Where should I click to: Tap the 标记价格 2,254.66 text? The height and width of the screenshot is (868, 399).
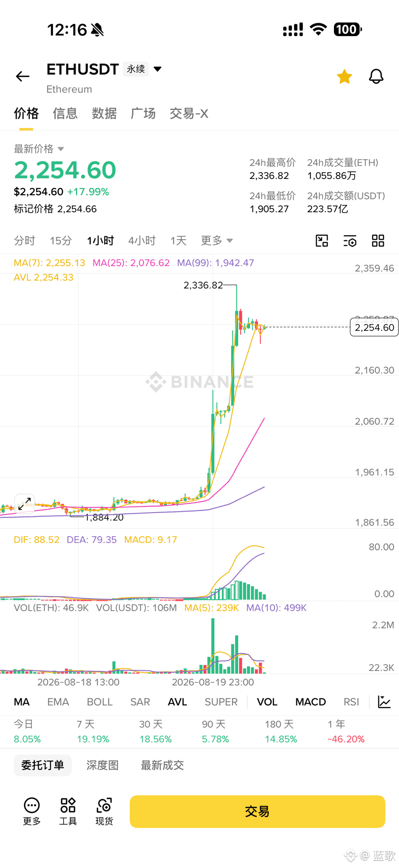coord(55,209)
